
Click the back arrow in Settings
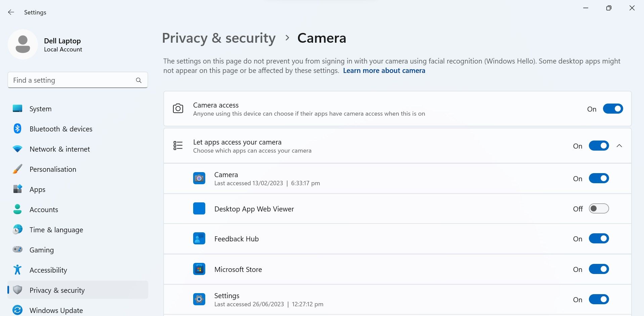click(11, 12)
